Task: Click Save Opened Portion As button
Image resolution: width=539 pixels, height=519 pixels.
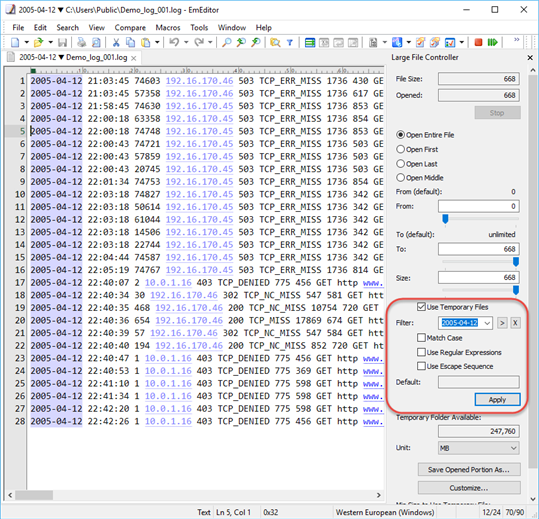Action: click(x=469, y=470)
